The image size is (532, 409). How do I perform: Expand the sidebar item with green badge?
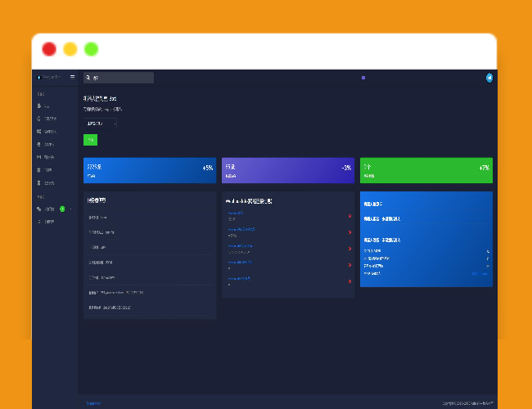[49, 209]
